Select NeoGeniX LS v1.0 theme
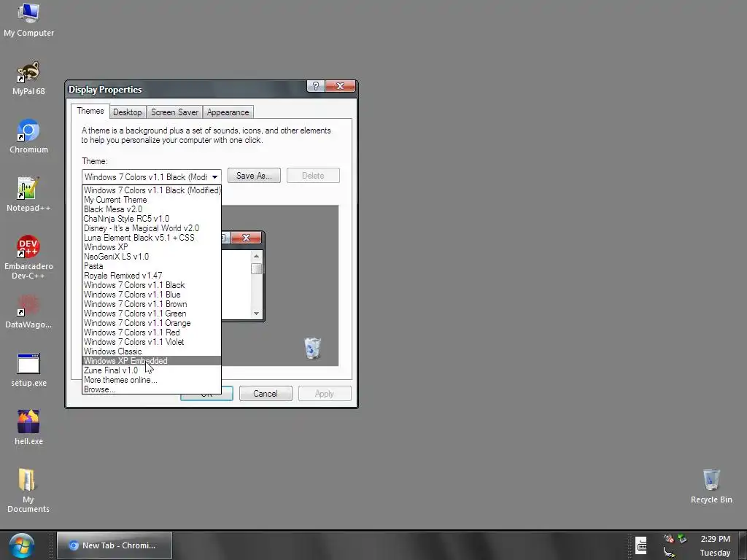The height and width of the screenshot is (560, 747). point(152,257)
